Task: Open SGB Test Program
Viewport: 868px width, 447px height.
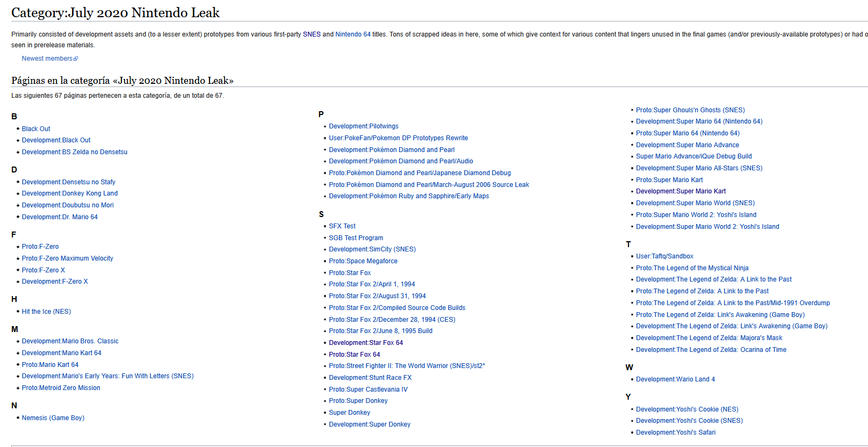Action: pyautogui.click(x=356, y=238)
